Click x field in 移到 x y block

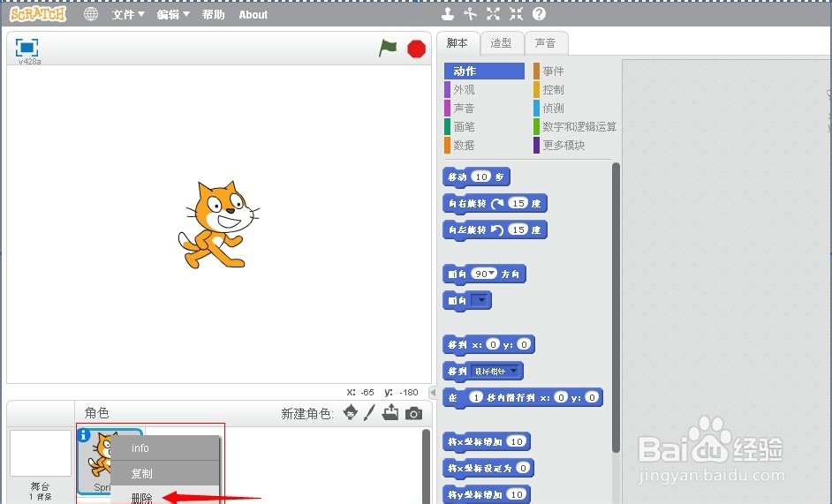point(493,345)
